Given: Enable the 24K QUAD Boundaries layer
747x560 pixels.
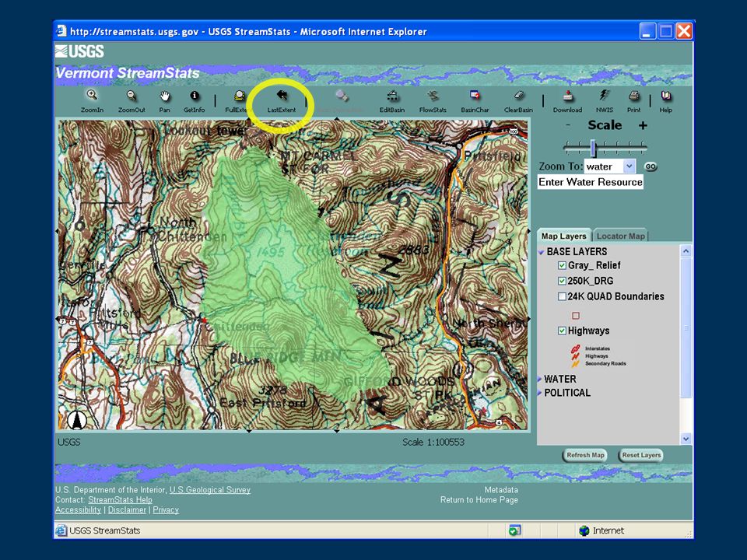Looking at the screenshot, I should click(x=562, y=296).
